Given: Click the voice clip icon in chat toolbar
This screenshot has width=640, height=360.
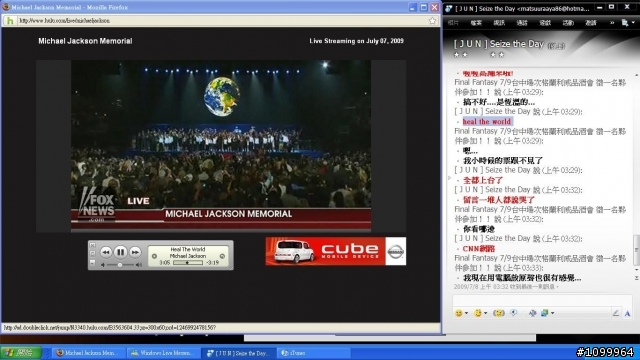Looking at the screenshot, I should click(x=514, y=313).
